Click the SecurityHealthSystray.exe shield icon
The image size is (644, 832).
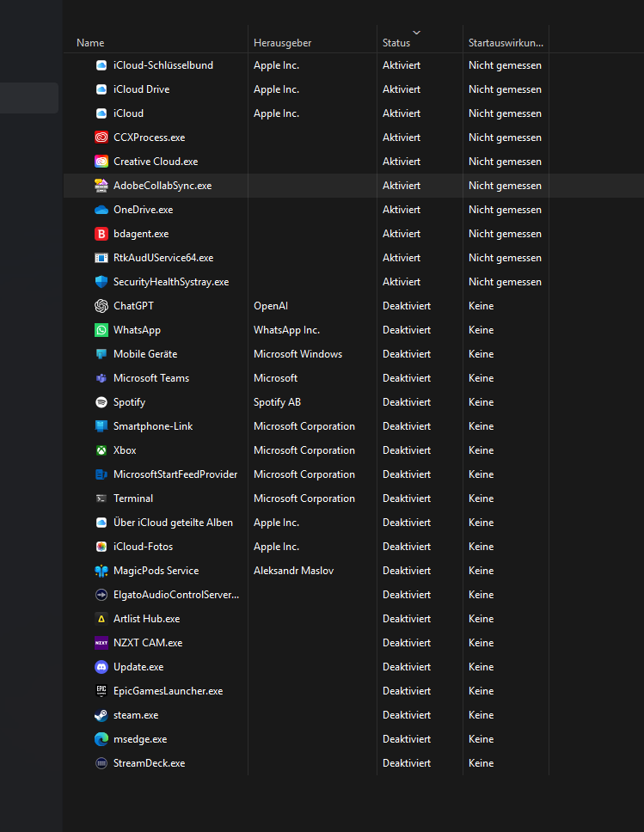[x=101, y=282]
